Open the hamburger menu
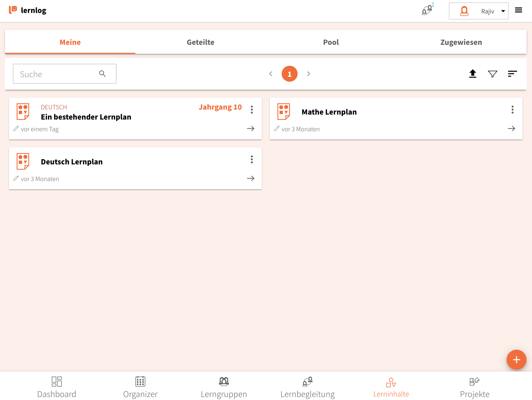Image resolution: width=532 pixels, height=400 pixels. coord(519,10)
